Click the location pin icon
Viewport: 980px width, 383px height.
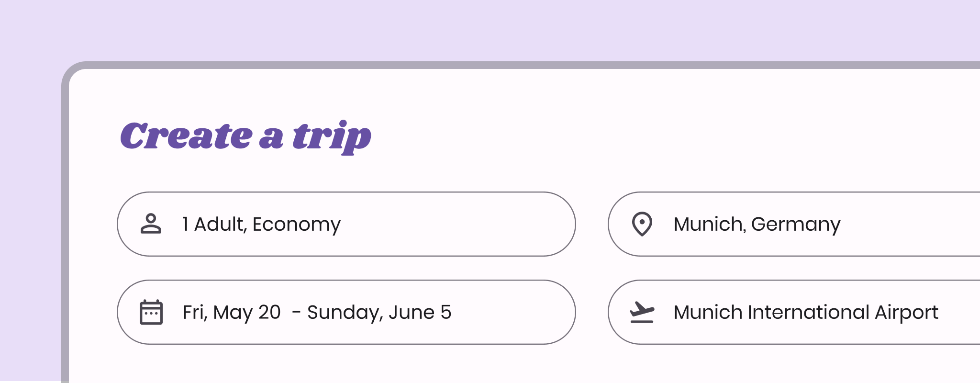coord(642,224)
